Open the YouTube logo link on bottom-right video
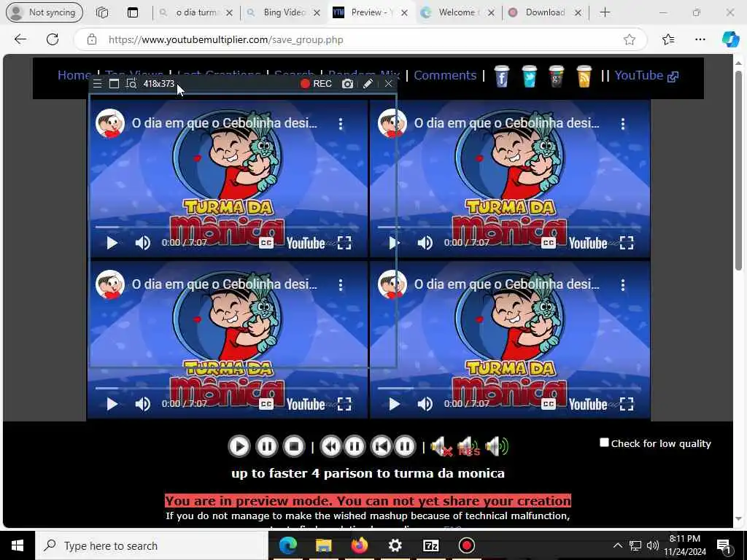The height and width of the screenshot is (560, 747). click(x=588, y=404)
